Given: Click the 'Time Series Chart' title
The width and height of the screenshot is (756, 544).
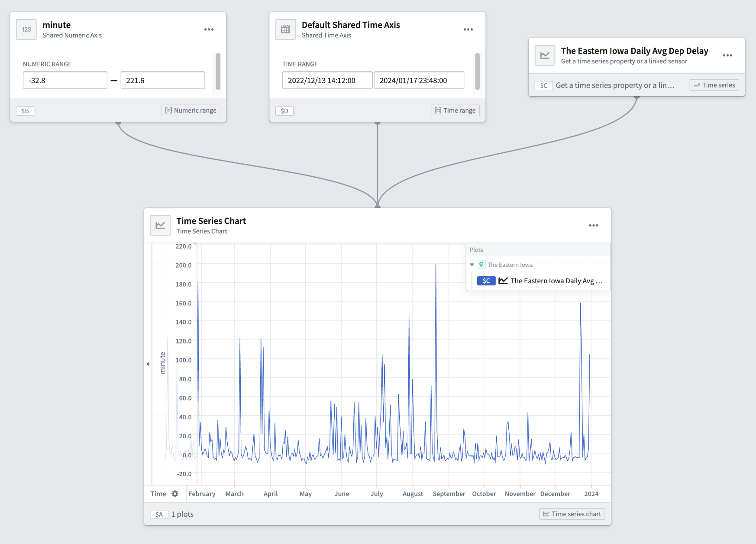Looking at the screenshot, I should tap(211, 221).
